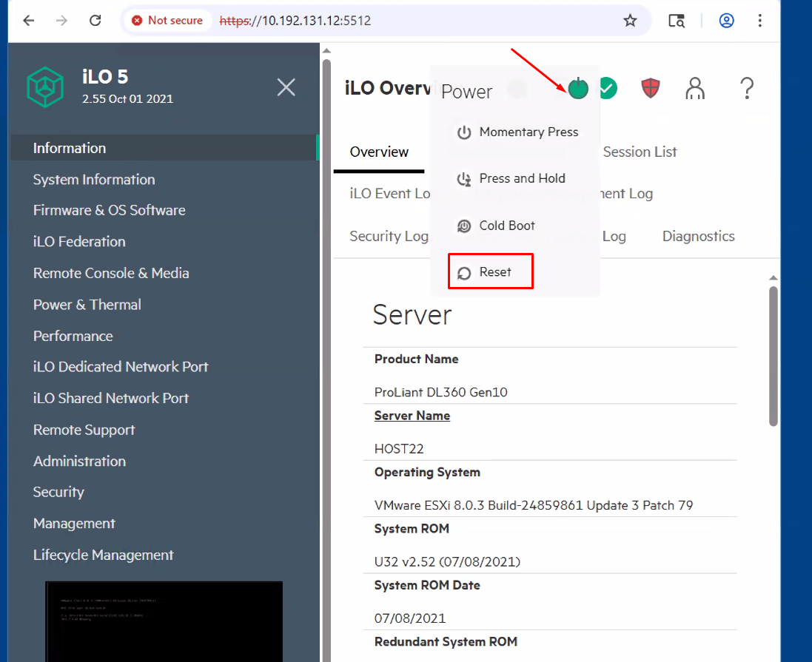Go to Remote Support
812x662 pixels.
[x=84, y=430]
